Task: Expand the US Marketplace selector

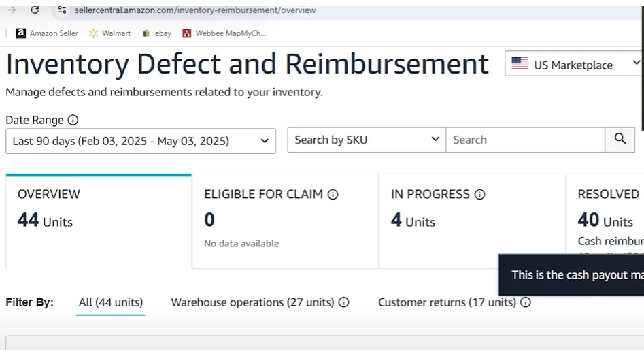Action: [x=575, y=65]
